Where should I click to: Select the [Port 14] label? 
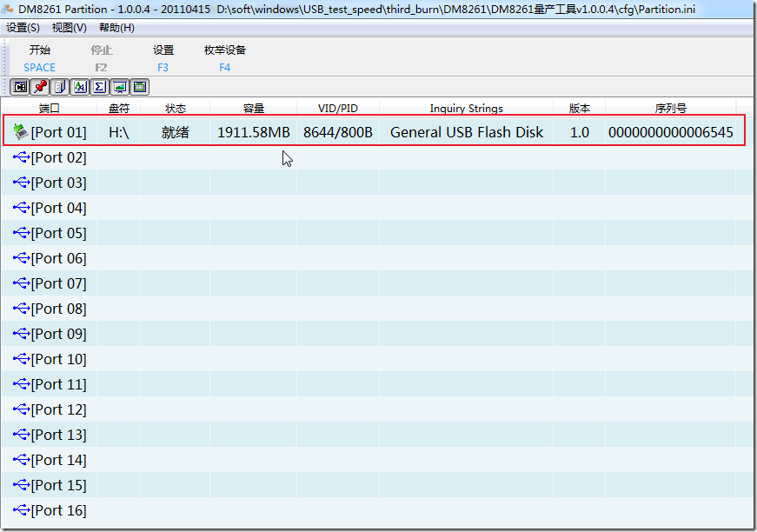[x=59, y=460]
